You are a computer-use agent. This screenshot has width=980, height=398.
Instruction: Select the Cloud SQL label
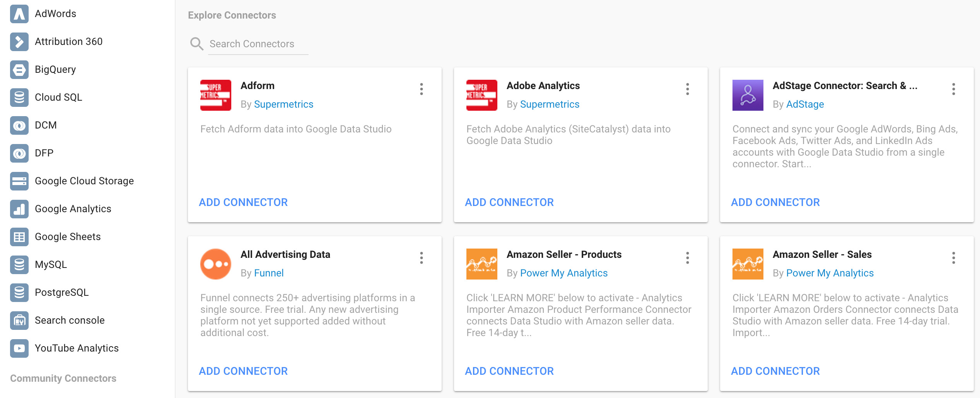[x=58, y=97]
